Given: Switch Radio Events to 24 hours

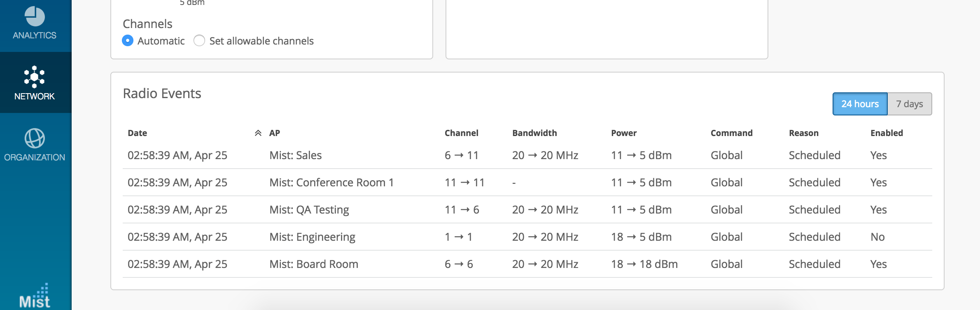Looking at the screenshot, I should (x=860, y=104).
